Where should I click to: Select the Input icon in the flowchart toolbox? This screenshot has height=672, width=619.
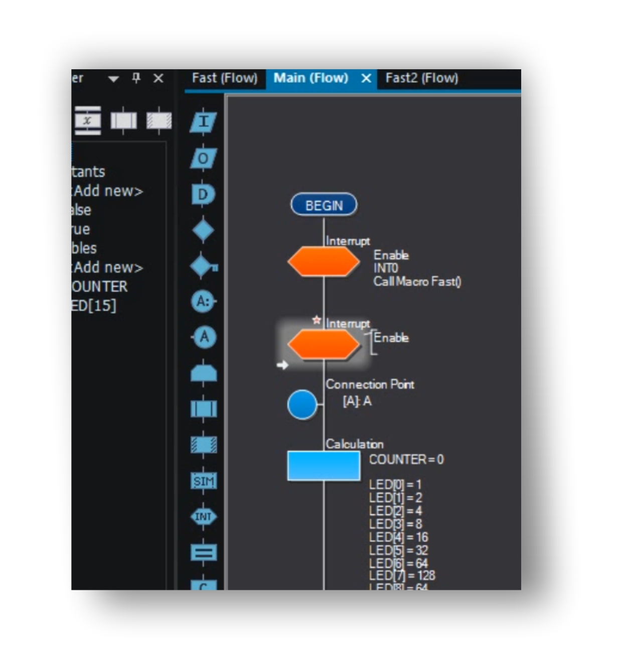203,122
